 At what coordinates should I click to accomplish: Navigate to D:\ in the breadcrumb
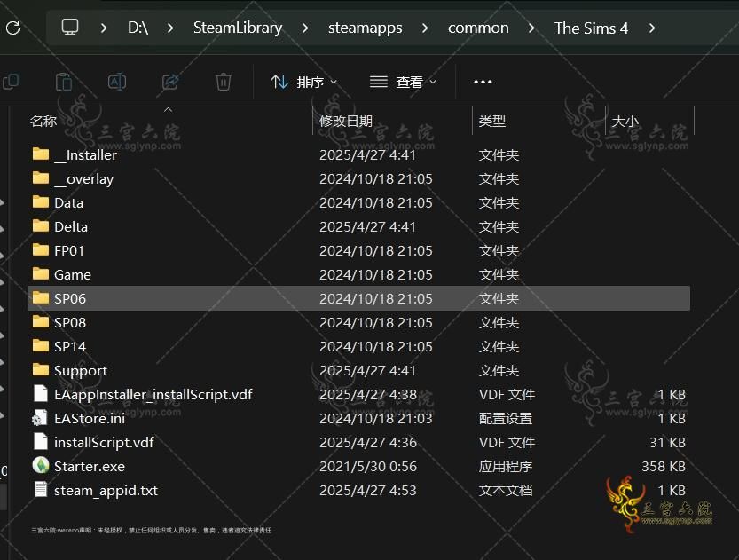pos(138,28)
